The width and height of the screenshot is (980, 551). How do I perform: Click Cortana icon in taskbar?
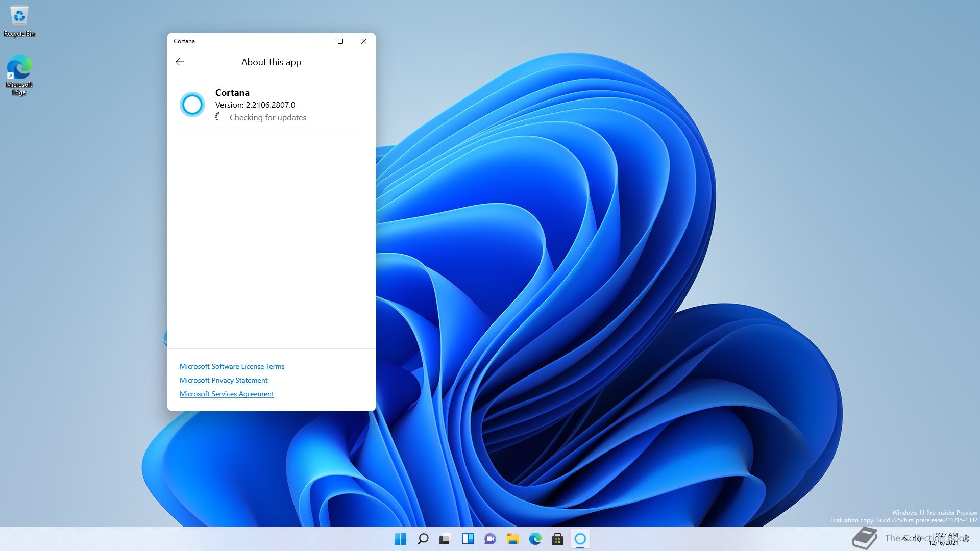pyautogui.click(x=580, y=539)
